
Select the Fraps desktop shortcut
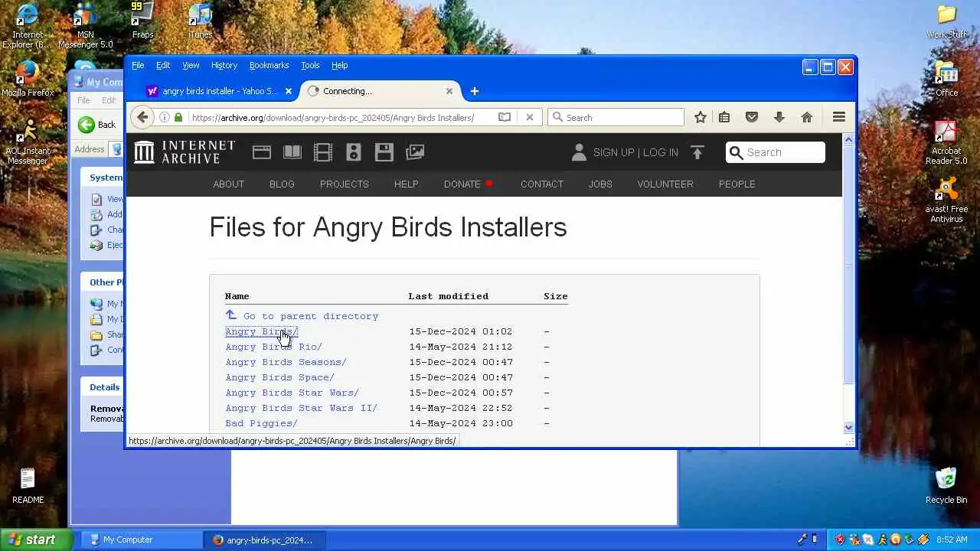pos(142,21)
